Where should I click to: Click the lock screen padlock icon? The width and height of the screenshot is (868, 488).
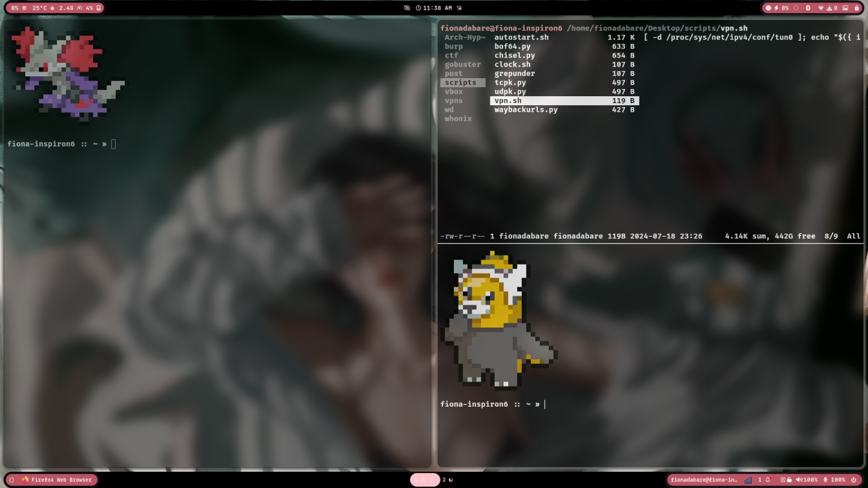pos(857,8)
